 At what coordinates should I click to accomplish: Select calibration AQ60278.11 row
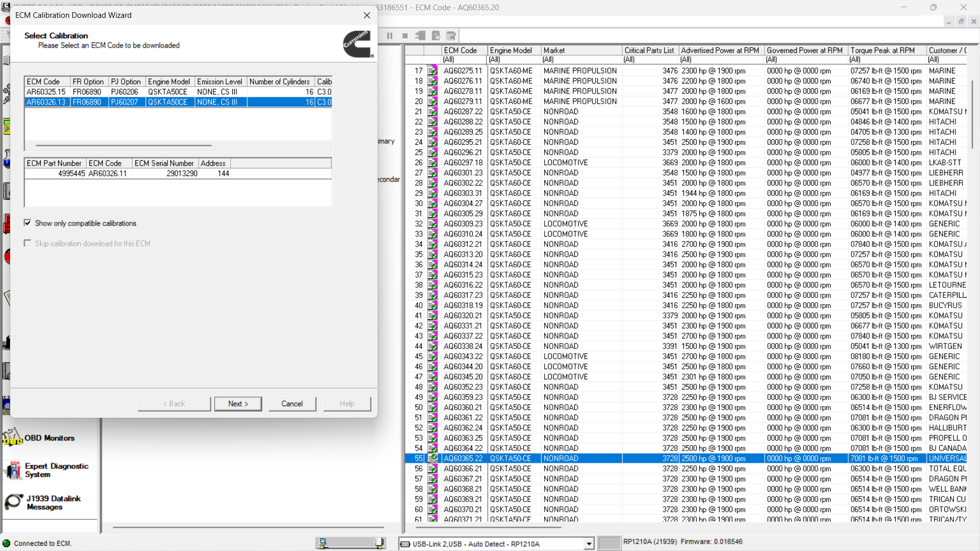[687, 91]
